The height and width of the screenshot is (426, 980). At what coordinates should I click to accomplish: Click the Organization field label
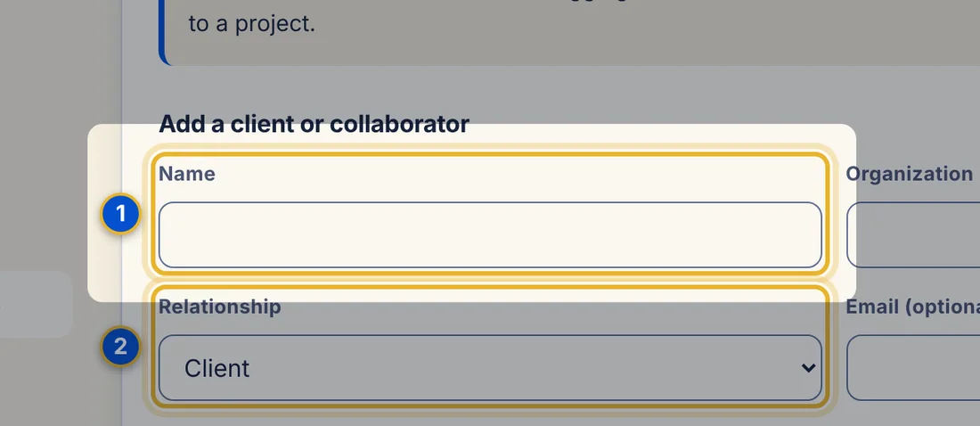910,174
